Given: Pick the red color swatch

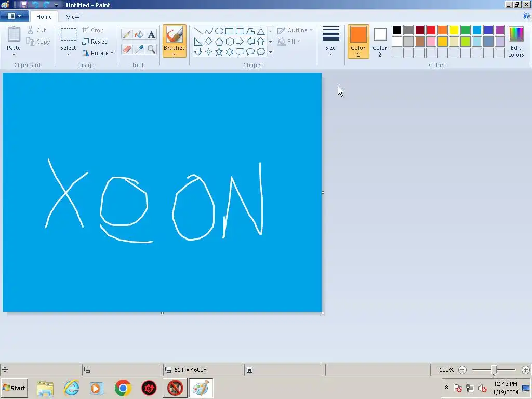Looking at the screenshot, I should pos(431,30).
